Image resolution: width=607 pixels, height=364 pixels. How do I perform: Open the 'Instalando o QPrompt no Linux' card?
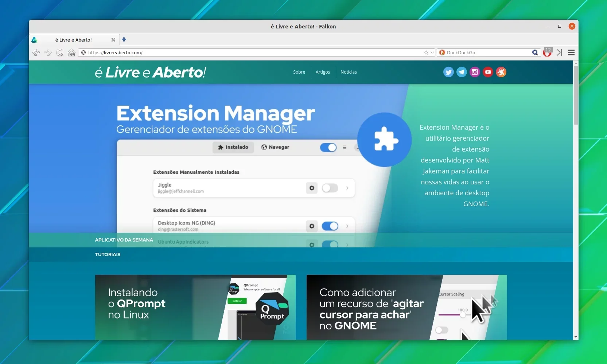(195, 307)
